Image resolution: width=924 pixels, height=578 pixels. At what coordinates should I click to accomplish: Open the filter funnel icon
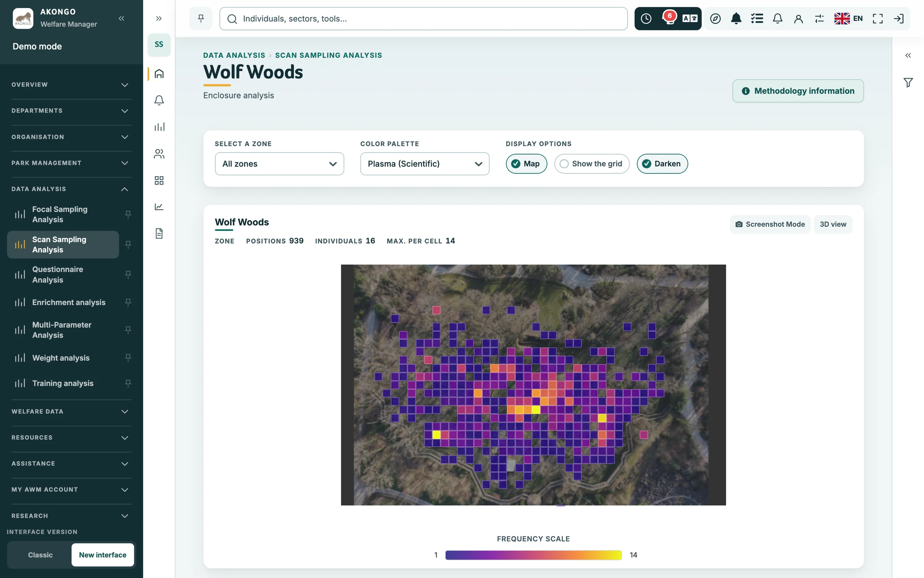point(908,82)
